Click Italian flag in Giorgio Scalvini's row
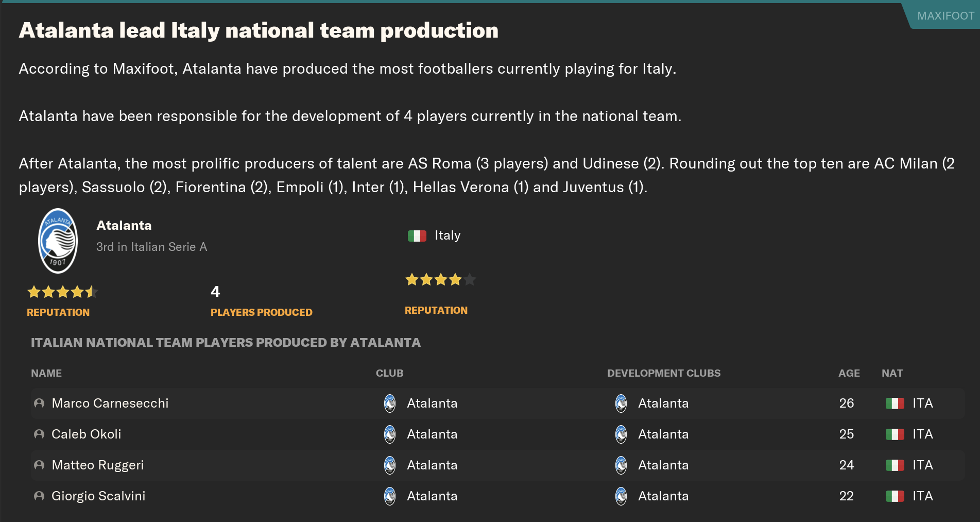This screenshot has height=522, width=980. coord(895,496)
